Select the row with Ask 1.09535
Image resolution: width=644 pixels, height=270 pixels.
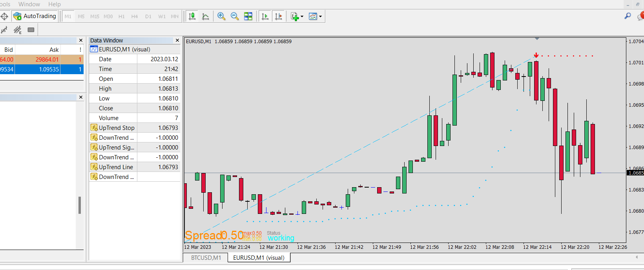pyautogui.click(x=42, y=69)
